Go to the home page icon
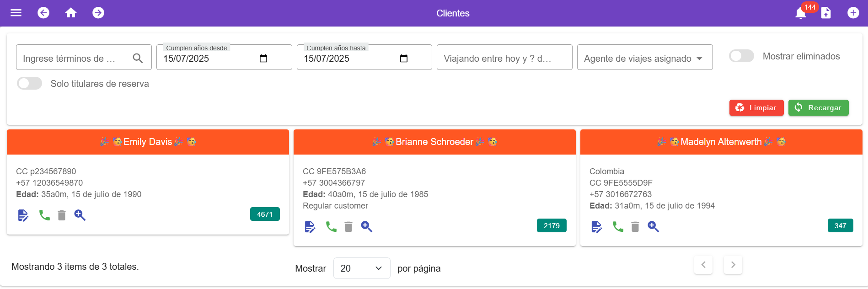Viewport: 868px width, 289px height. (71, 13)
